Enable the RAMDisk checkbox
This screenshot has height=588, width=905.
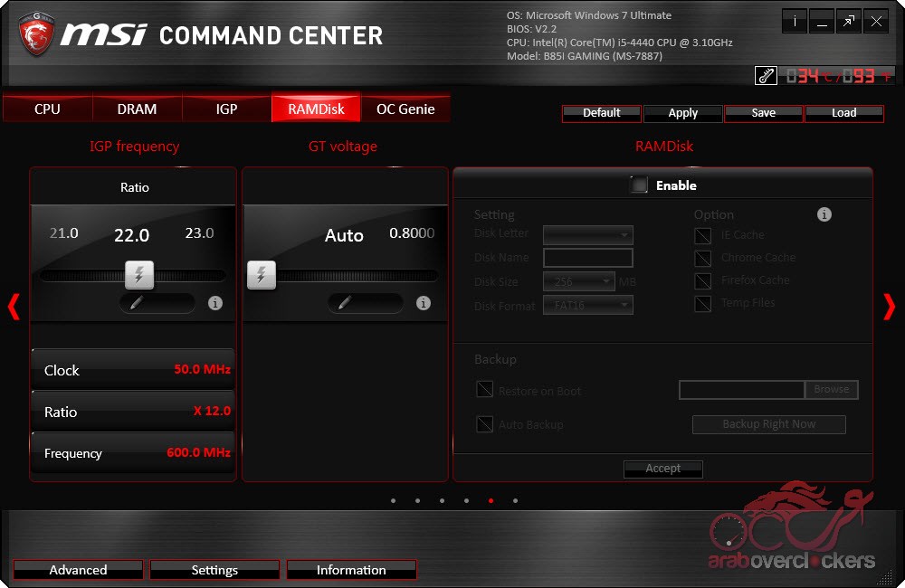(640, 185)
